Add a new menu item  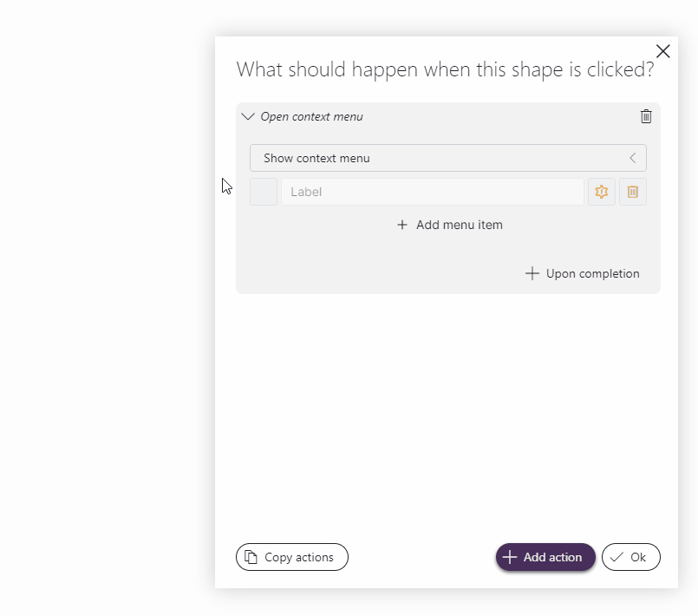pos(449,225)
